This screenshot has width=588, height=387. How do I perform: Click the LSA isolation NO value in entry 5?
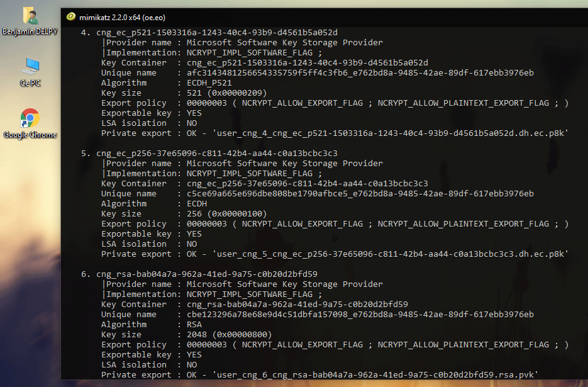[x=192, y=244]
